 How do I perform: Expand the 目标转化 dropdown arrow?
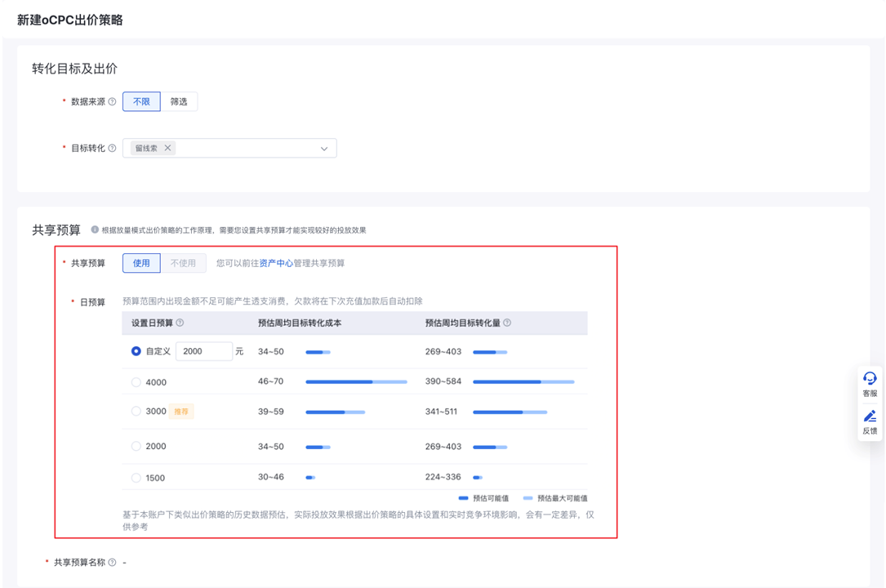(324, 149)
